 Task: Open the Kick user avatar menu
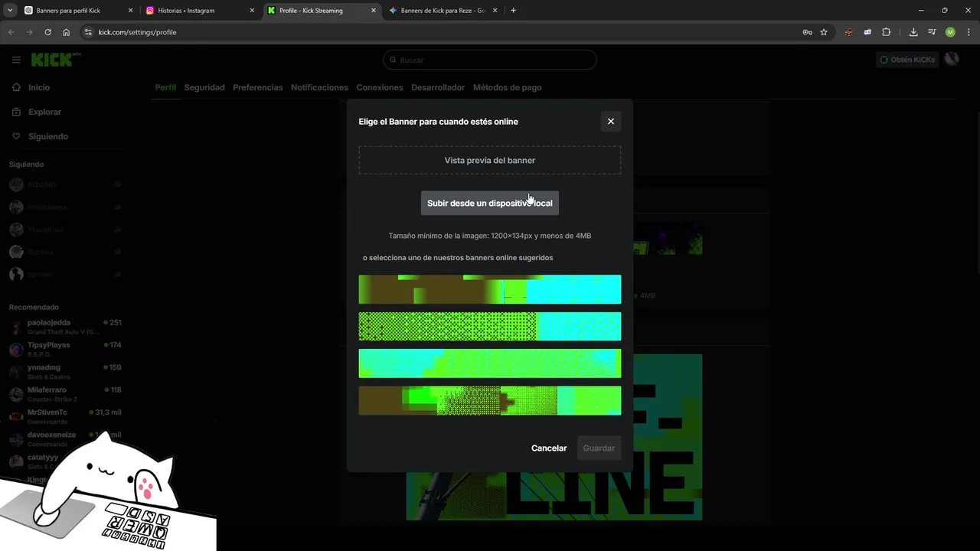(x=952, y=59)
